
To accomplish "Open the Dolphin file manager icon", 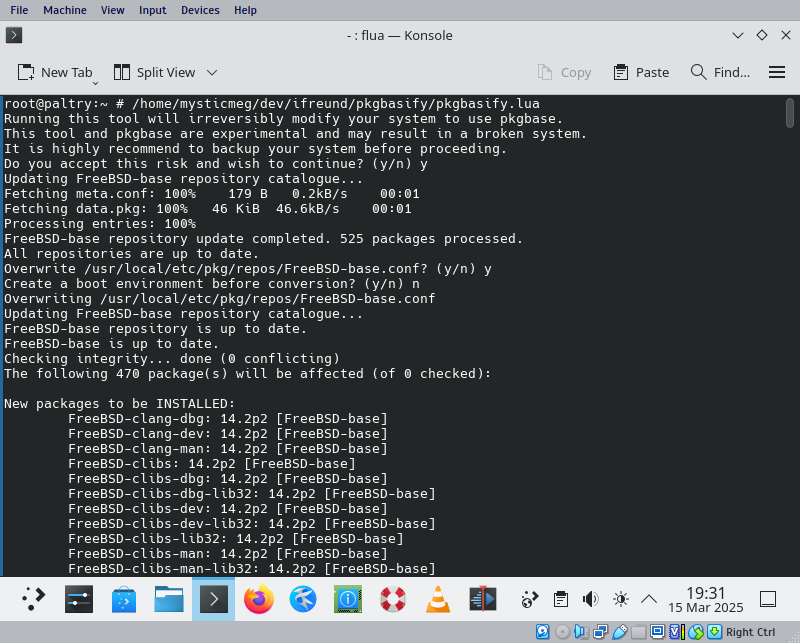I will pos(169,599).
